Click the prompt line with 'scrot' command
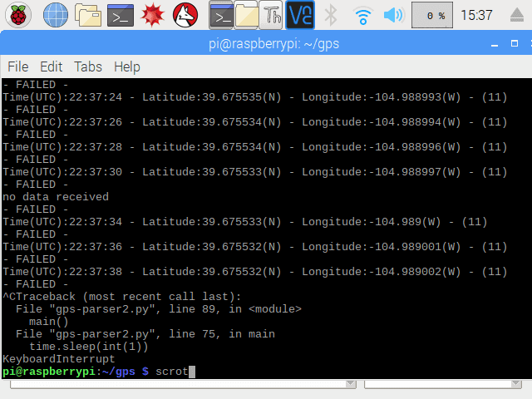532x399 pixels. [98, 372]
